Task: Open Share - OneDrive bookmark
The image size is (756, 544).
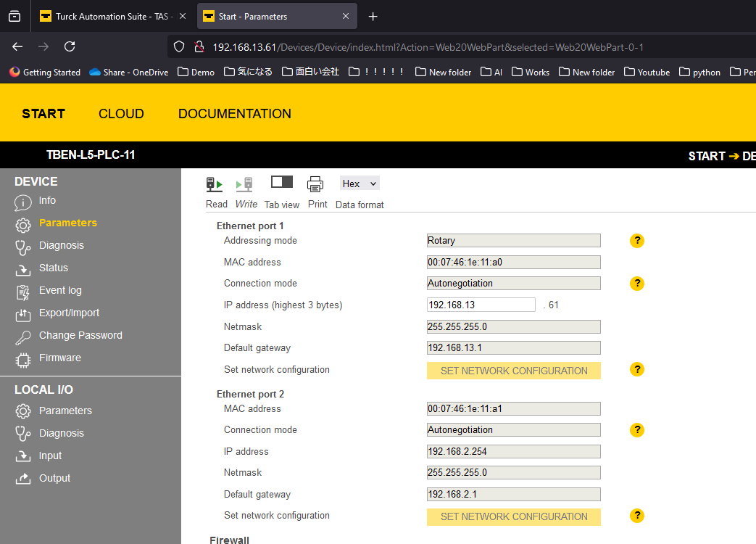Action: click(129, 73)
